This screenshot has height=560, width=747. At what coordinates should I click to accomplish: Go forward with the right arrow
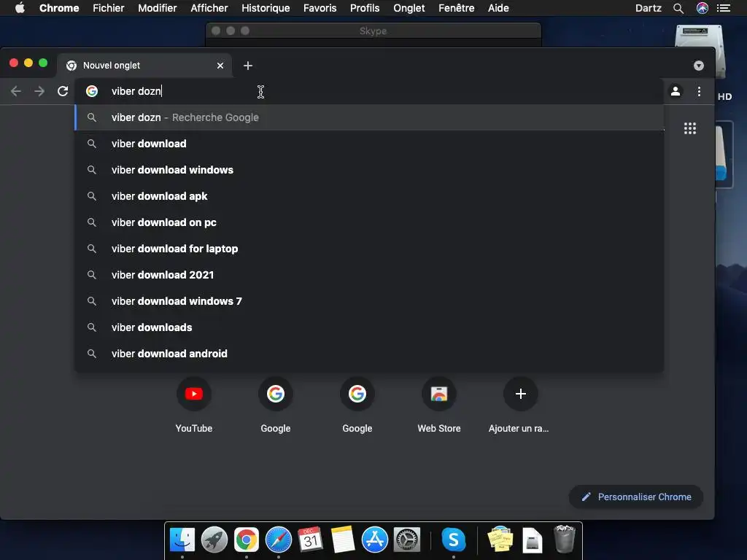click(x=39, y=91)
